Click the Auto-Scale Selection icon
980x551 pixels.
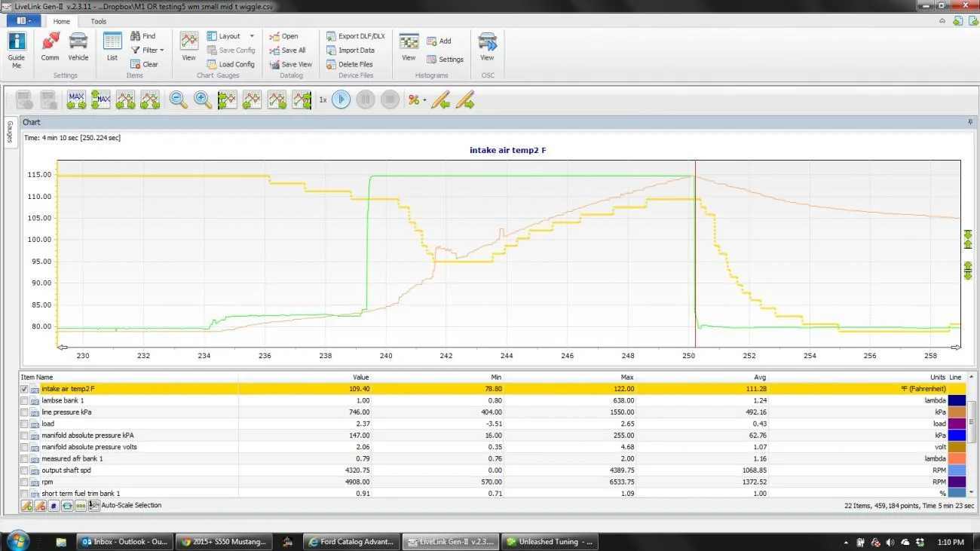[94, 506]
